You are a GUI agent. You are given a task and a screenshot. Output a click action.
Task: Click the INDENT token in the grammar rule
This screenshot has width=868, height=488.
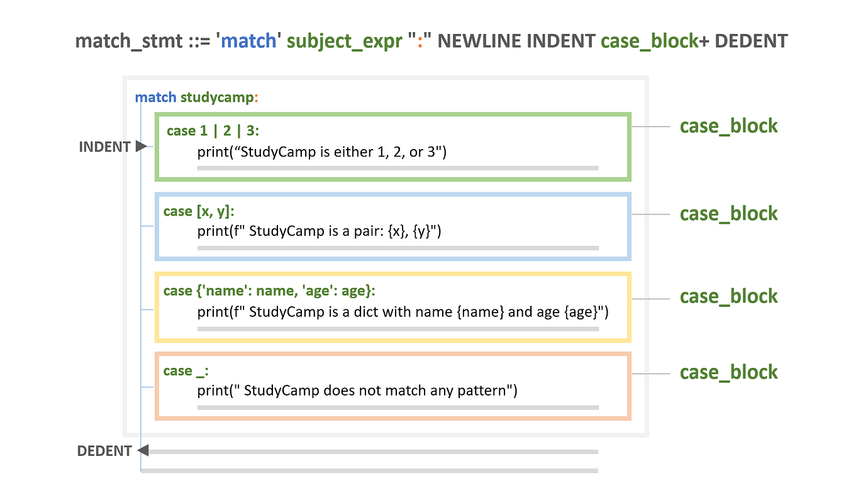pos(560,42)
